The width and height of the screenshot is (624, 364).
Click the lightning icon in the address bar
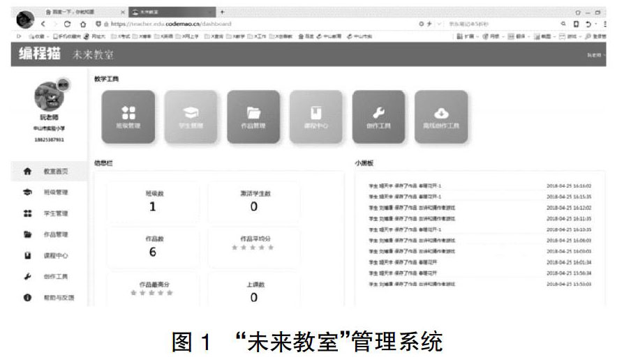coord(429,24)
